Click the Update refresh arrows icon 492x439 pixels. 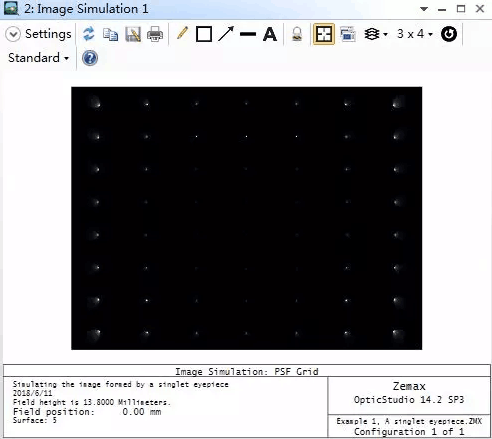[x=89, y=34]
